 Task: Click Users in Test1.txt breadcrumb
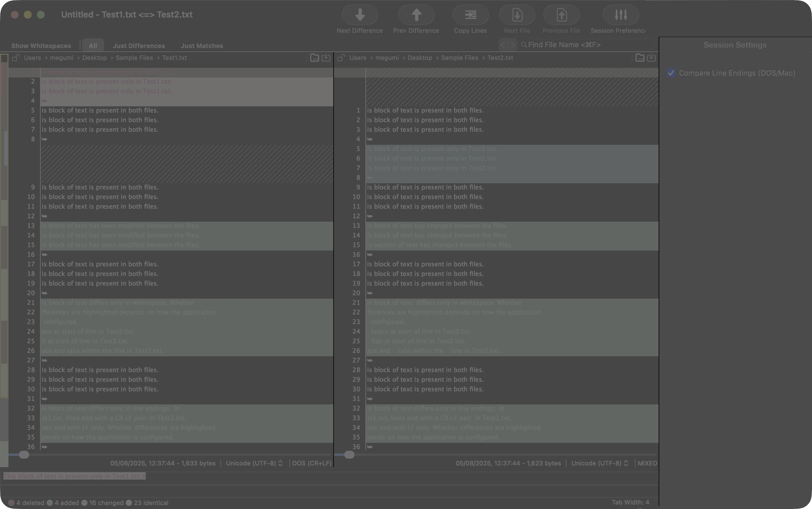pyautogui.click(x=32, y=58)
